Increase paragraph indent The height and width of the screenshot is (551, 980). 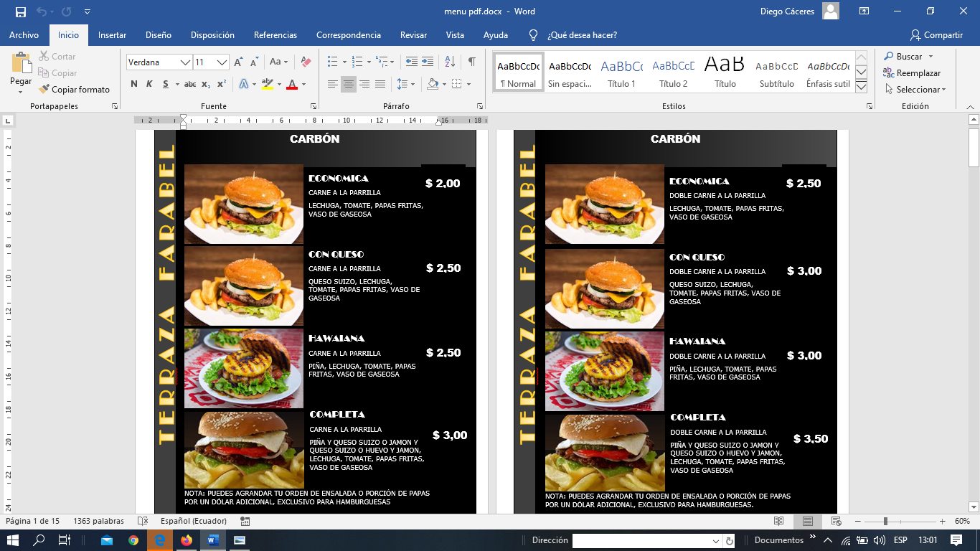pyautogui.click(x=427, y=62)
